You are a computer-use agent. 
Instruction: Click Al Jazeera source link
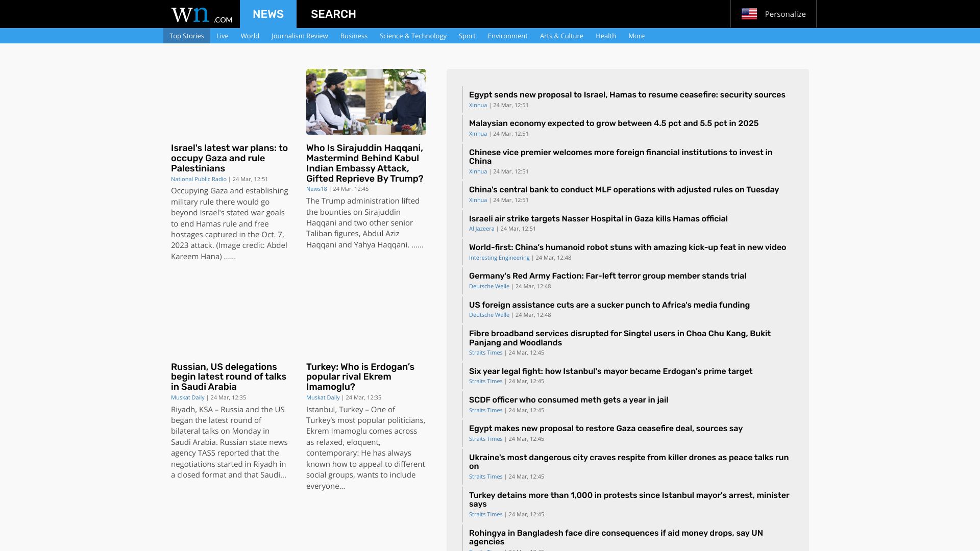(x=481, y=229)
